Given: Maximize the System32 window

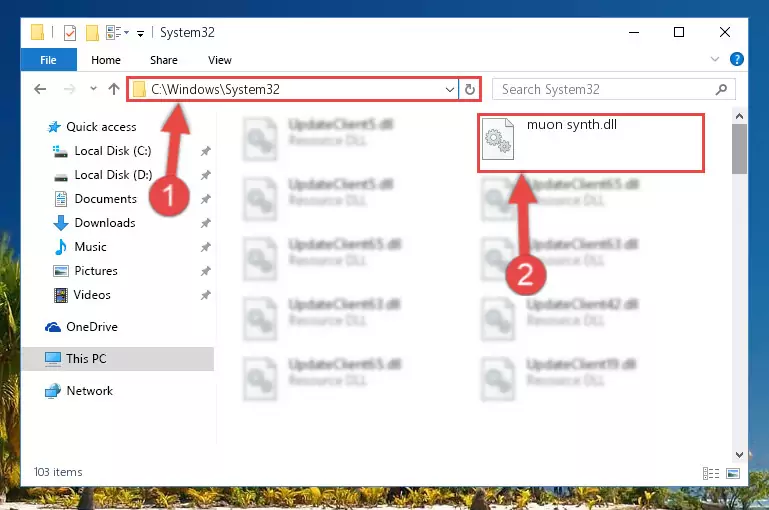Looking at the screenshot, I should (x=679, y=32).
